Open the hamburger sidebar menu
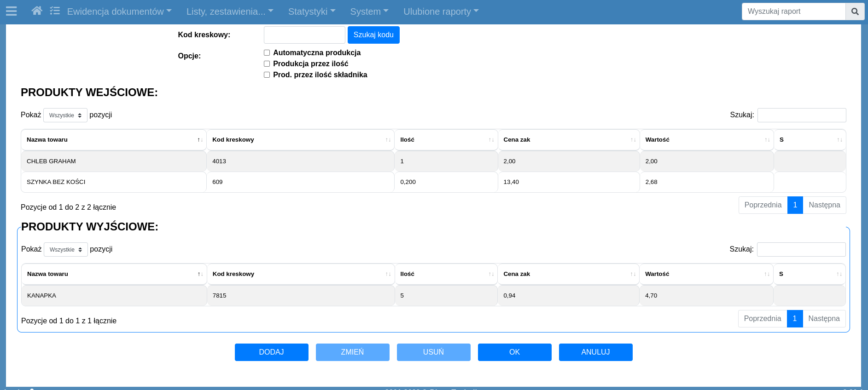 (11, 11)
